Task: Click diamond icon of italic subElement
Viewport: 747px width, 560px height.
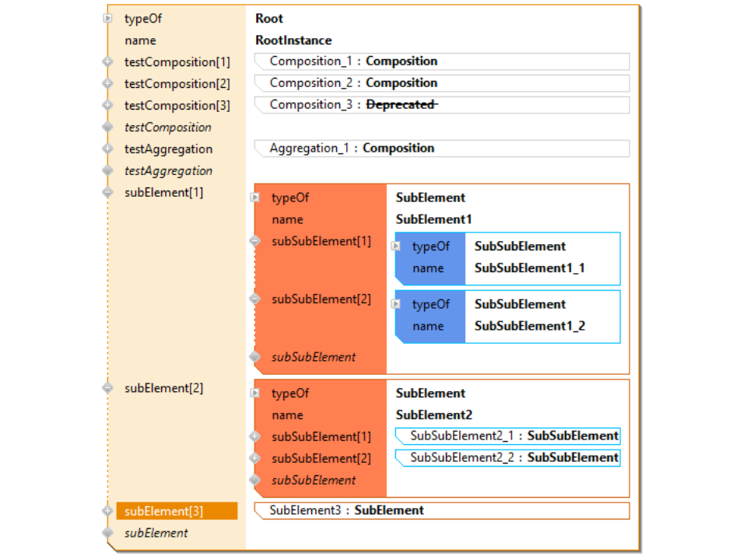Action: click(107, 533)
